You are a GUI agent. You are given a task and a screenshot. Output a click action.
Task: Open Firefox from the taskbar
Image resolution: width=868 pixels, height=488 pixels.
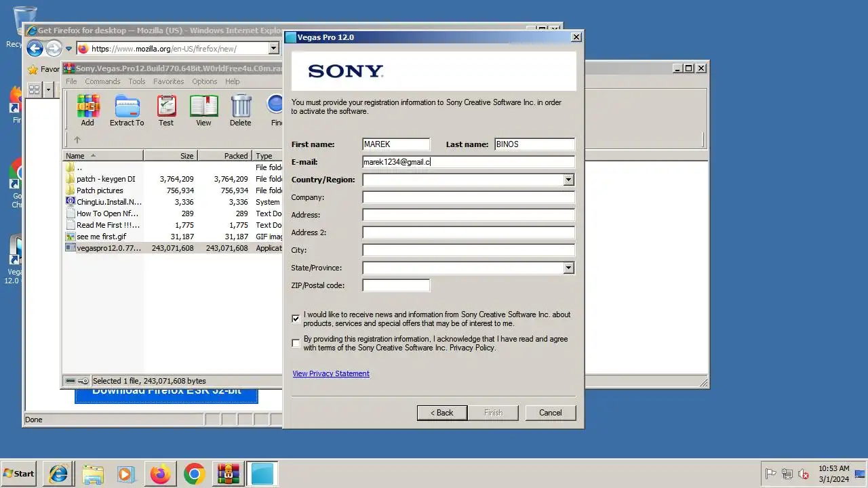pyautogui.click(x=160, y=474)
